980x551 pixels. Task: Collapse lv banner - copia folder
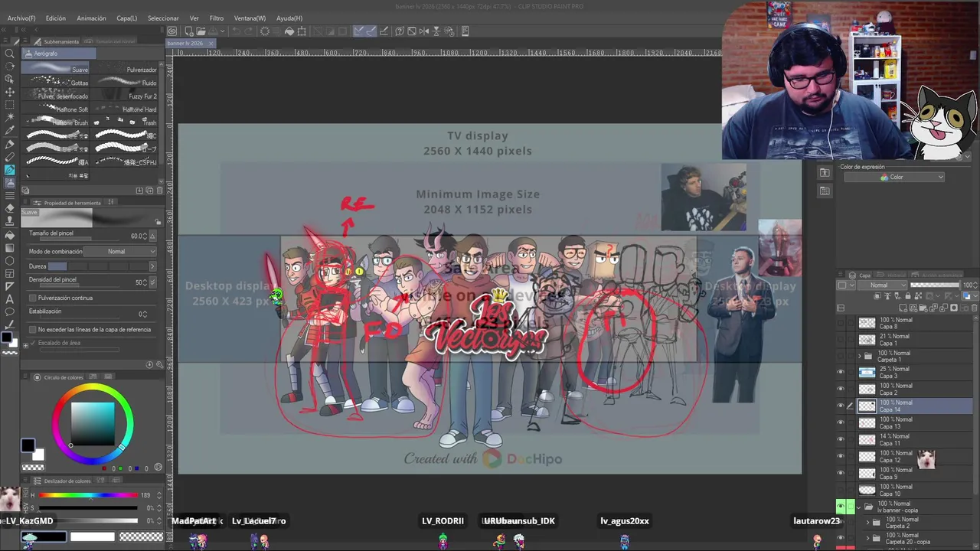pyautogui.click(x=859, y=507)
